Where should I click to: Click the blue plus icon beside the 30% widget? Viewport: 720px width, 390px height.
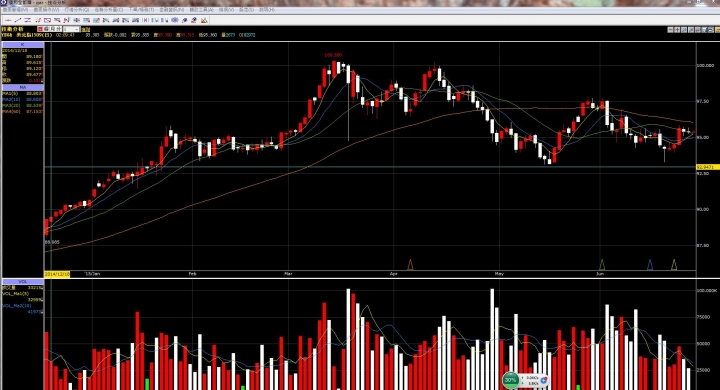[544, 380]
